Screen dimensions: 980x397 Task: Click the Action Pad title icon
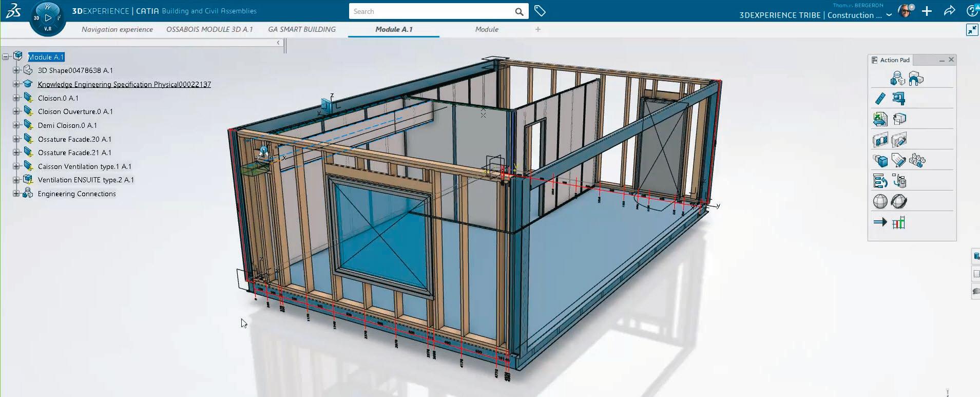[x=874, y=60]
